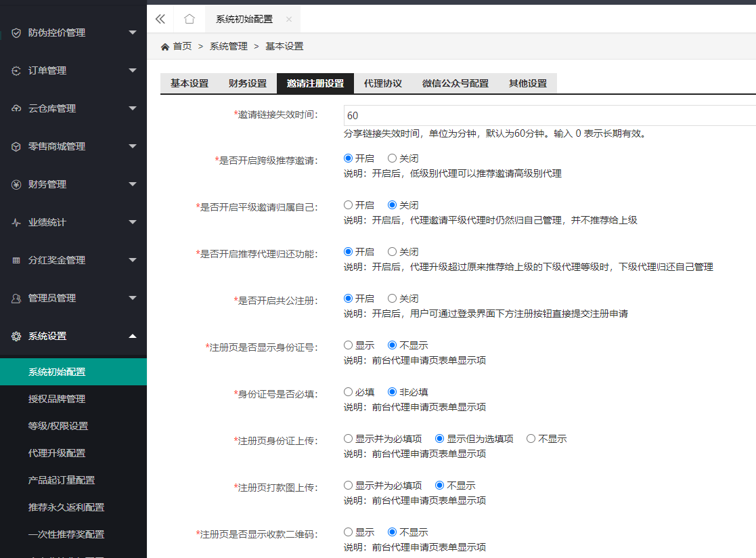Click the yen icon beside 财务管理

pyautogui.click(x=16, y=185)
